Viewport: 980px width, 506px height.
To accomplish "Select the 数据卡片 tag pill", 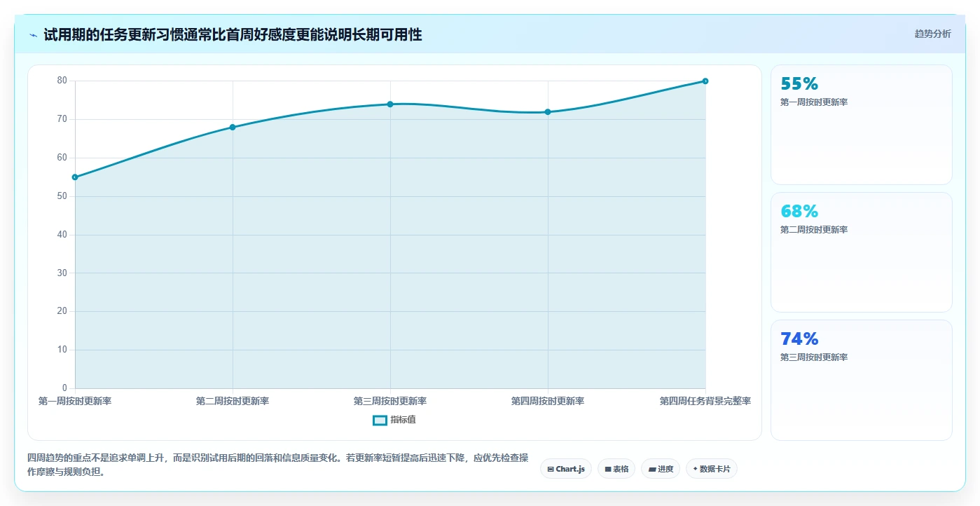I will coord(712,469).
